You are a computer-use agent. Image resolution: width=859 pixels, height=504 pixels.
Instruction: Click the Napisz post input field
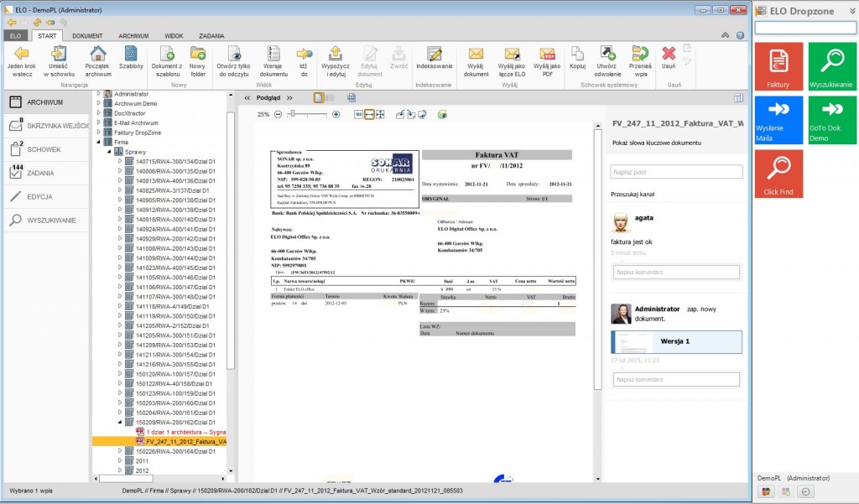[x=677, y=172]
